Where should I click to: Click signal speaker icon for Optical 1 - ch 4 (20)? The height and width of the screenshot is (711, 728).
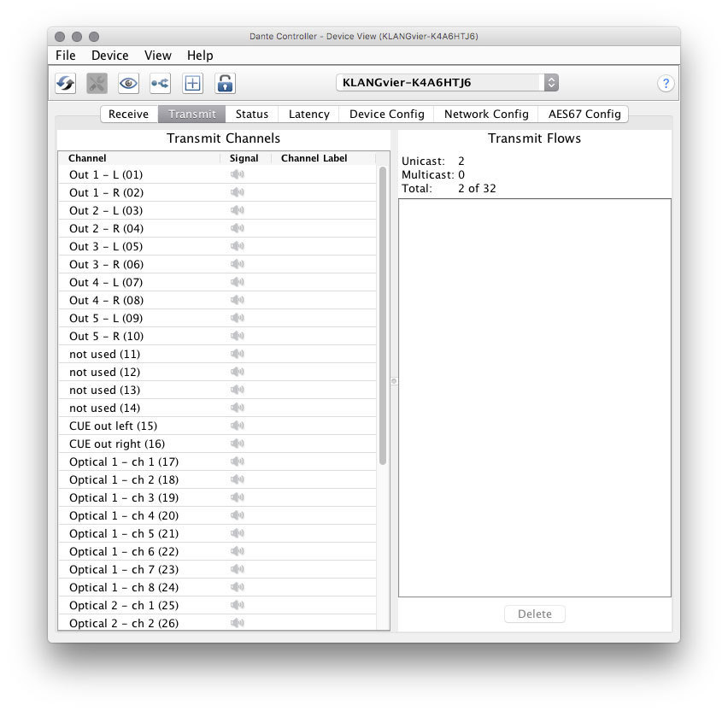238,515
